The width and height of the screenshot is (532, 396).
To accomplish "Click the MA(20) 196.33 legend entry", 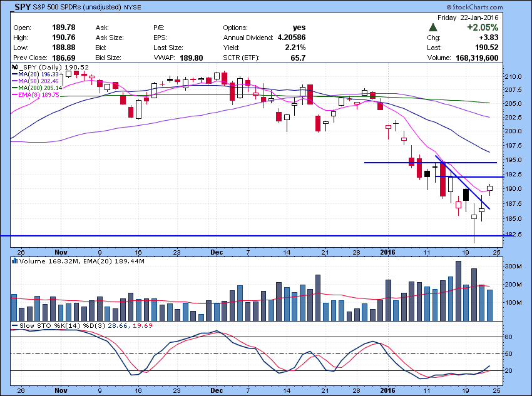I will coord(35,74).
